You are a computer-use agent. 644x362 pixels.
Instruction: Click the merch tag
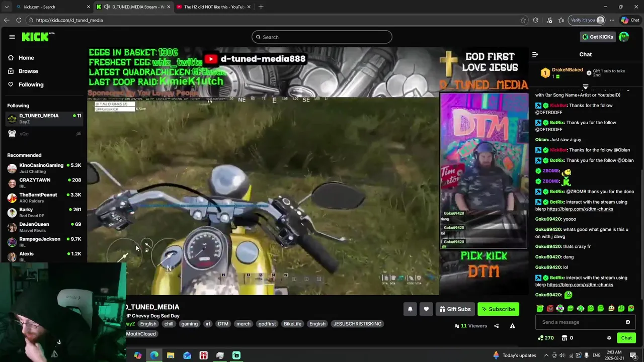[244, 324]
